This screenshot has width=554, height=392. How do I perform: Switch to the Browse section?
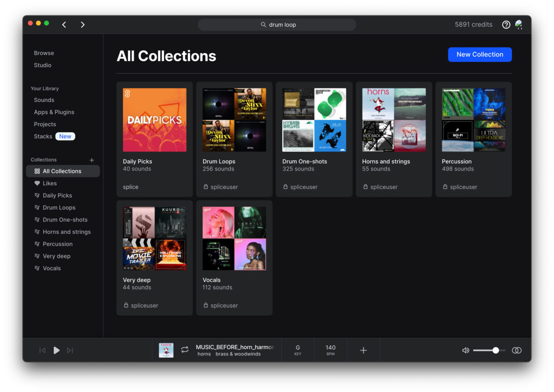(x=44, y=53)
